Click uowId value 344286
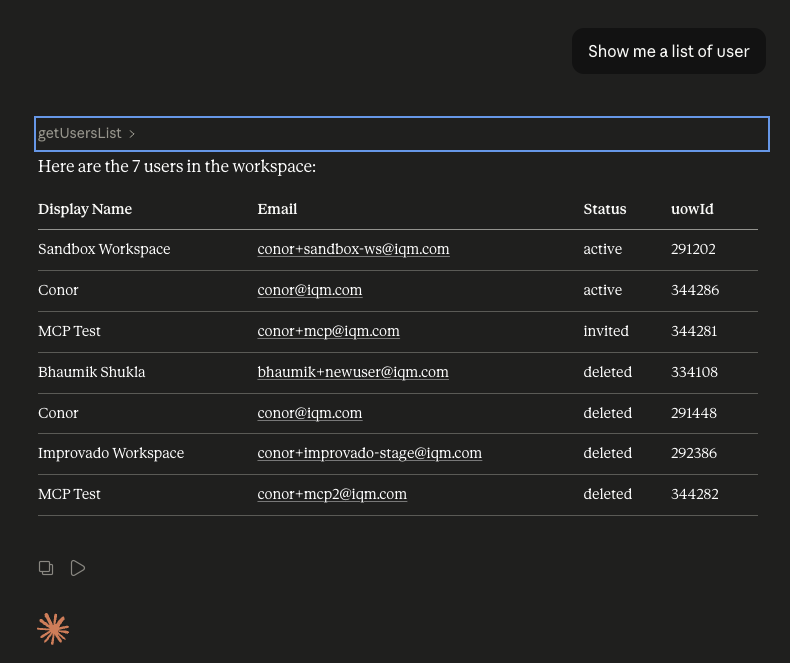 click(695, 290)
